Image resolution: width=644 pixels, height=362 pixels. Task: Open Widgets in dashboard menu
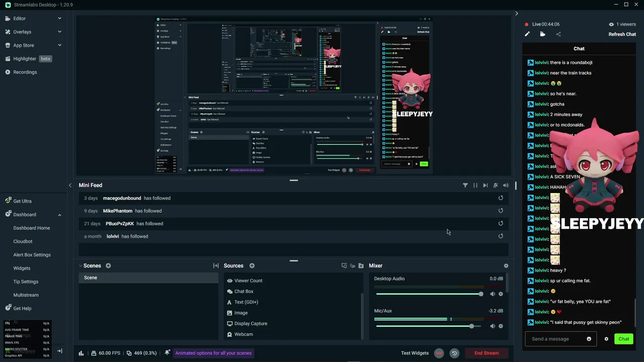tap(22, 268)
